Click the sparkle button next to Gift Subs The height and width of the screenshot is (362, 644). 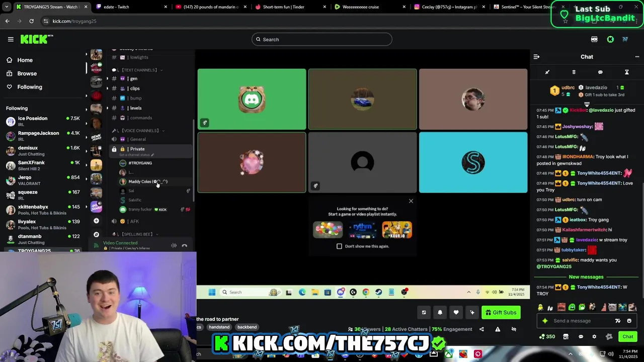472,312
